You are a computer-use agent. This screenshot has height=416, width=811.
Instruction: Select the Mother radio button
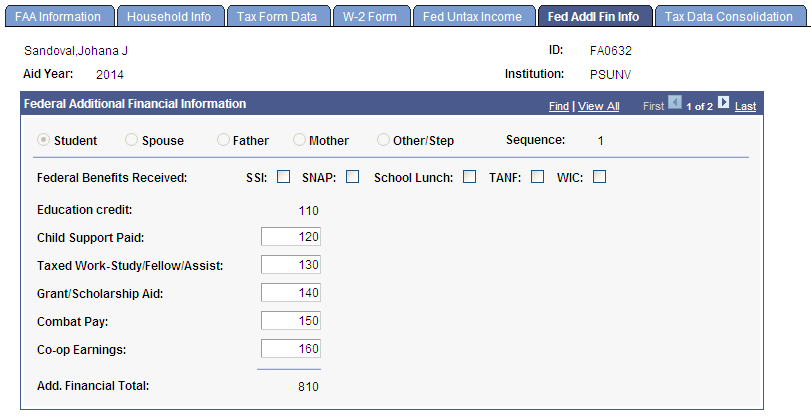(300, 141)
